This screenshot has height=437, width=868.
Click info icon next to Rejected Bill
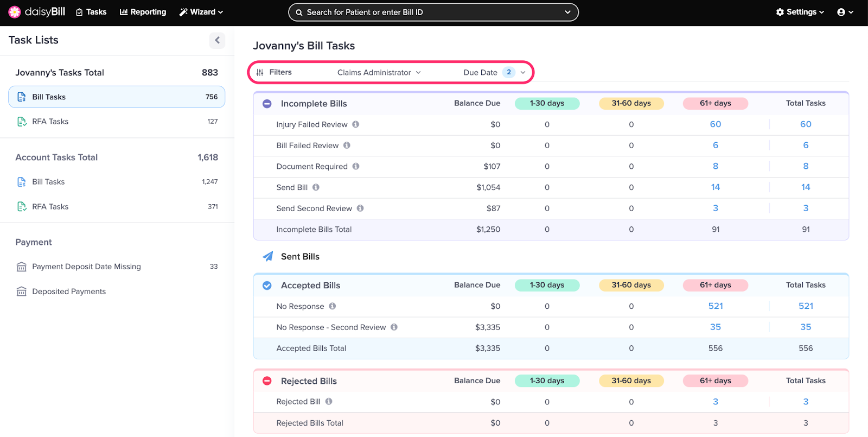[329, 402]
